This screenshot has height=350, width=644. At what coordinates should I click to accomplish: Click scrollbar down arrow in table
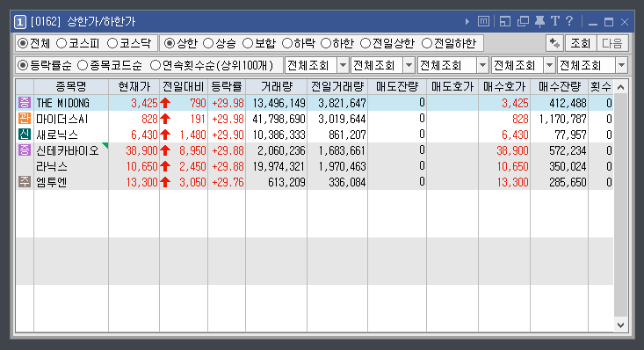(620, 324)
